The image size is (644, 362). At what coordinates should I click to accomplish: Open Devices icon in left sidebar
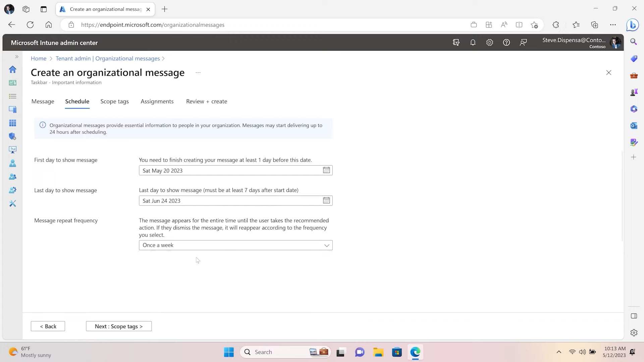[x=13, y=110]
